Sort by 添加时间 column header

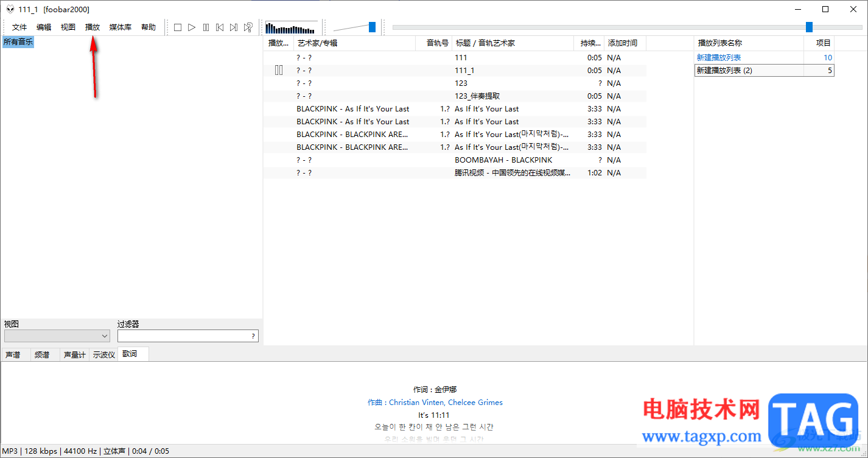point(625,43)
